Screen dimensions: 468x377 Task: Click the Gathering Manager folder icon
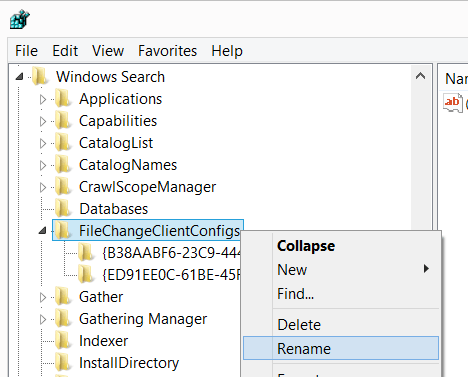click(x=63, y=318)
